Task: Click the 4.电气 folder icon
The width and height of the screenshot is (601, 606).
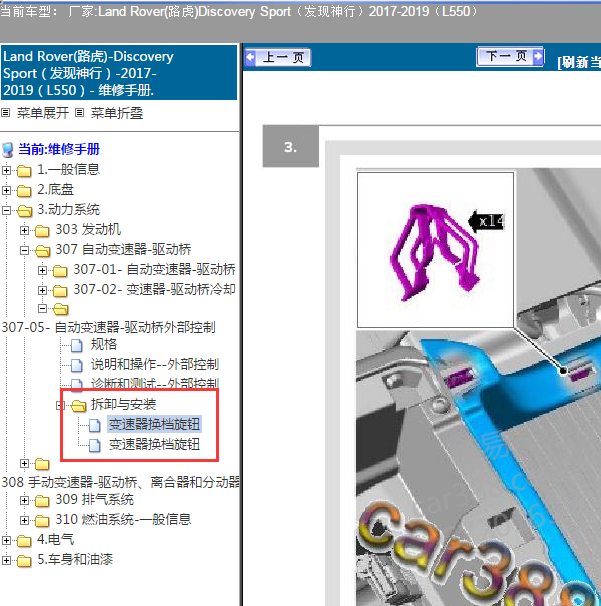Action: 24,541
